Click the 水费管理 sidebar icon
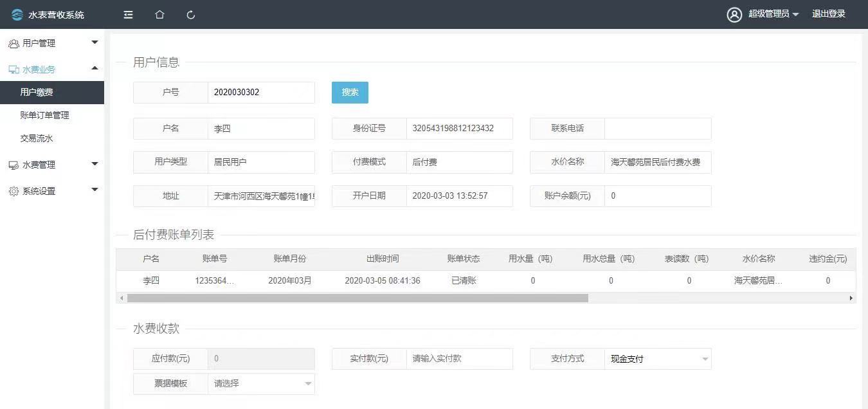Viewport: 868px width, 409px height. tap(14, 165)
